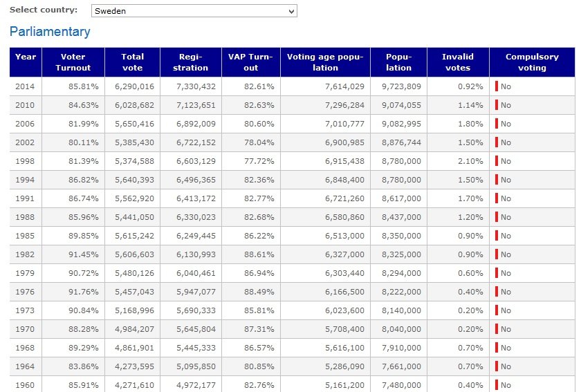Select the 2006 year cell
This screenshot has height=392, width=581.
(25, 124)
